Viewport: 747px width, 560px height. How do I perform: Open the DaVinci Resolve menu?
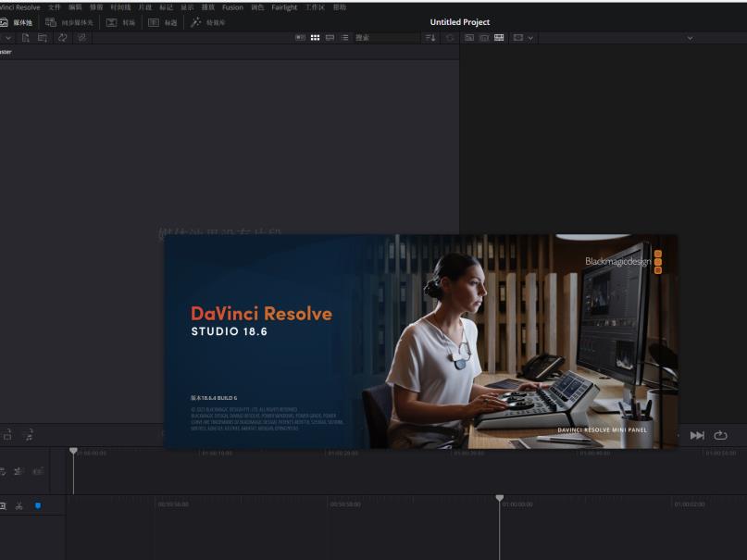[x=20, y=7]
